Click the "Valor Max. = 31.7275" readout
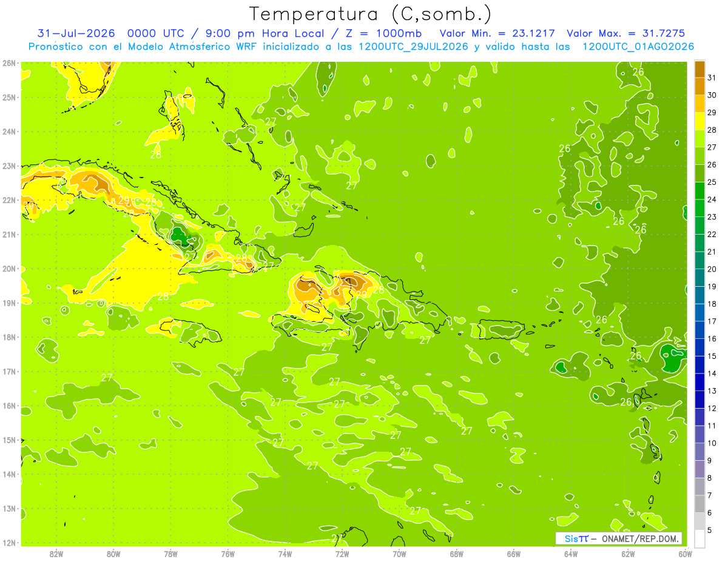The height and width of the screenshot is (562, 728). pyautogui.click(x=626, y=33)
